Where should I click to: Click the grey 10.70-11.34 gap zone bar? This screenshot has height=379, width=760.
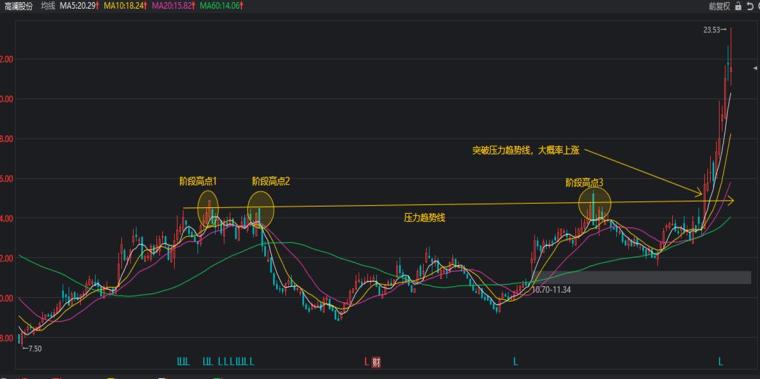click(x=642, y=277)
